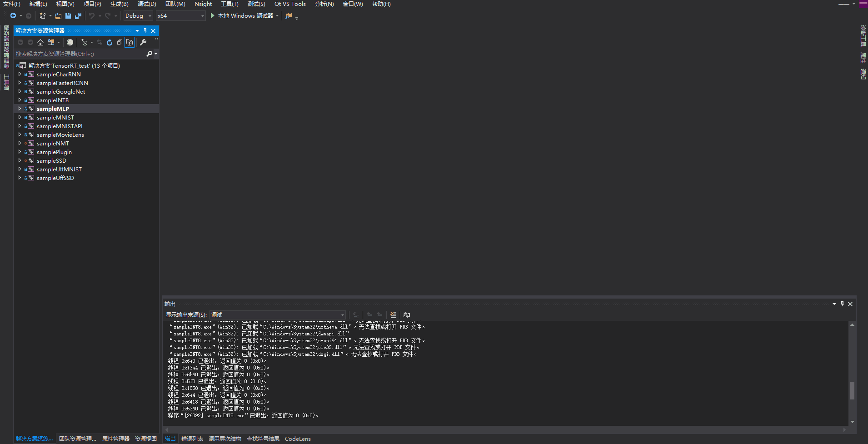Viewport: 868px width, 444px height.
Task: Switch to the 错误列表 tab
Action: click(192, 439)
